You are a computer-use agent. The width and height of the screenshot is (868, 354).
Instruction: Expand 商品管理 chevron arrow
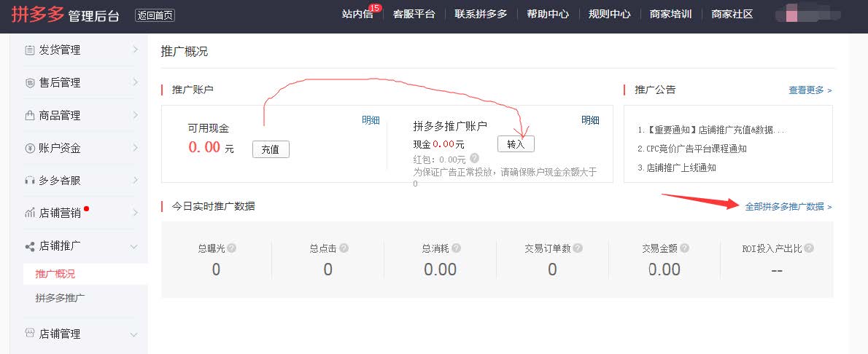click(x=135, y=115)
